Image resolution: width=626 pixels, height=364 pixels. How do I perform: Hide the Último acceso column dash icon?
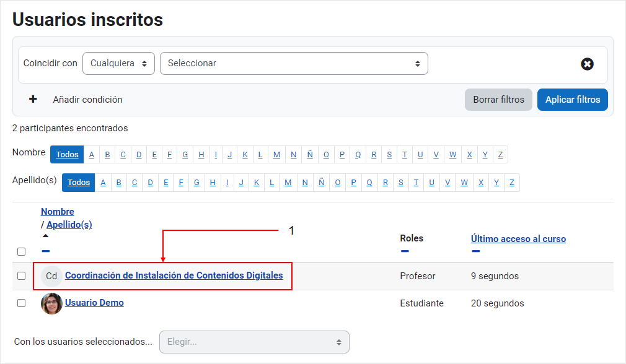(475, 251)
